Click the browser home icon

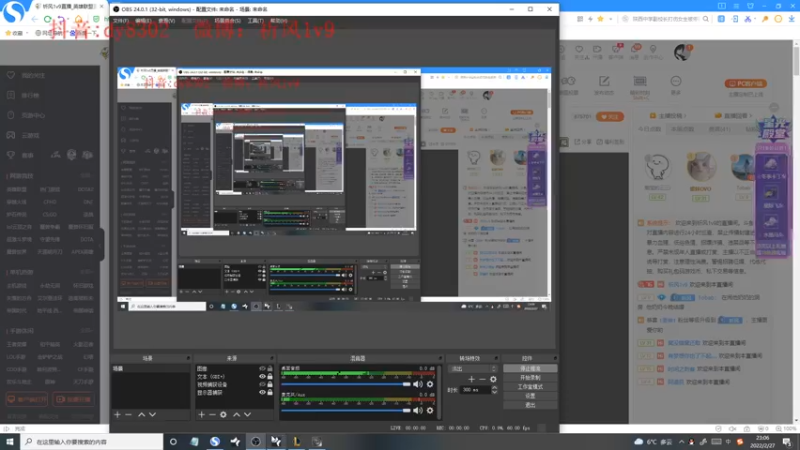(79, 19)
